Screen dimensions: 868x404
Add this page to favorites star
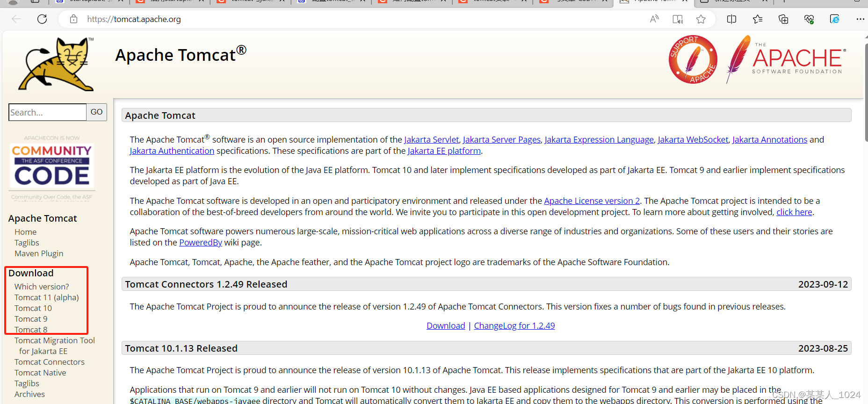(x=701, y=19)
